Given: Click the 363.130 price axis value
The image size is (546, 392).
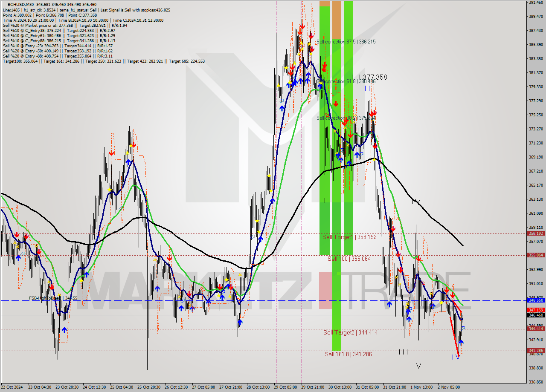Looking at the screenshot, I should coord(535,199).
